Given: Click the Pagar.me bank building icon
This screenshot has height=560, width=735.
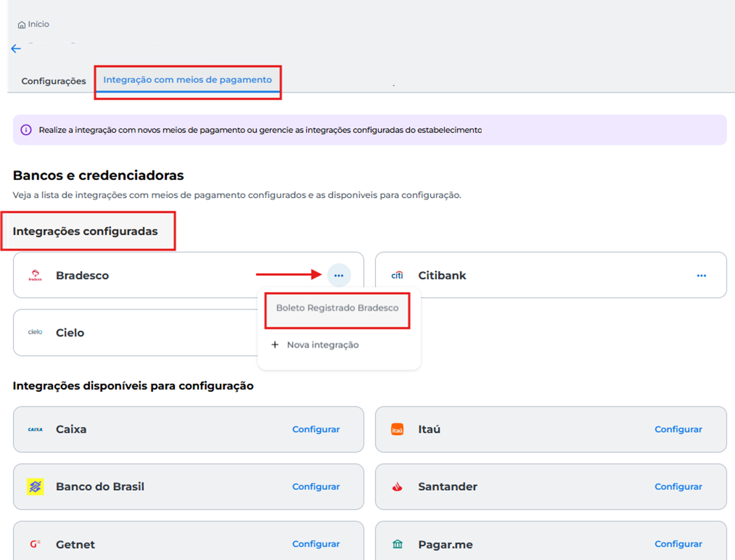Looking at the screenshot, I should coord(397,544).
